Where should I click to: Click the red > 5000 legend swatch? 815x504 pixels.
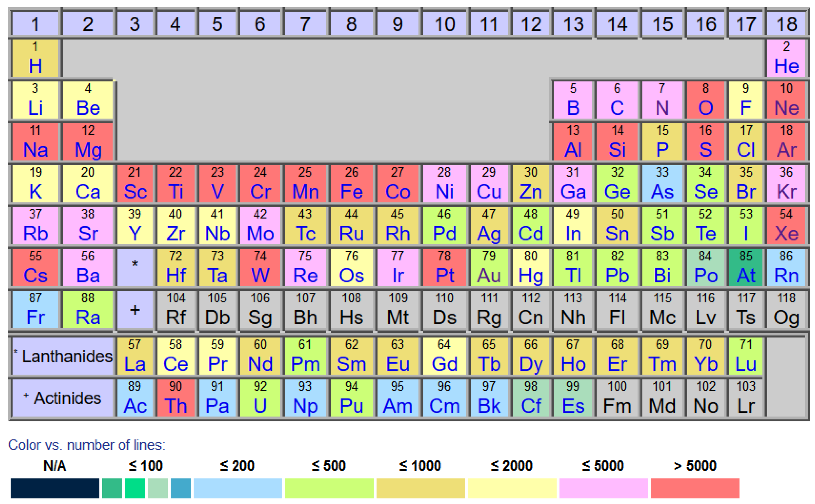point(695,488)
